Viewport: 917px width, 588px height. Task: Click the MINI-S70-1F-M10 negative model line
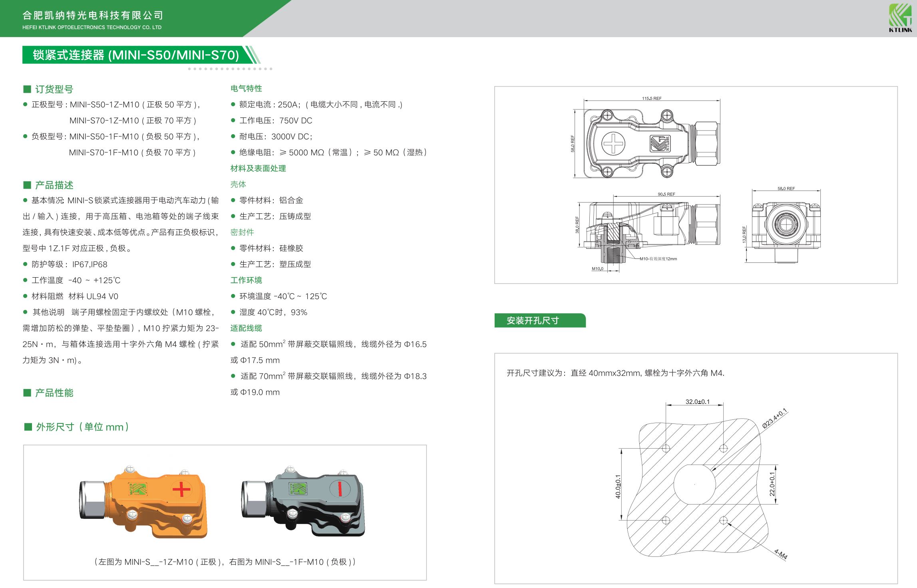point(132,153)
